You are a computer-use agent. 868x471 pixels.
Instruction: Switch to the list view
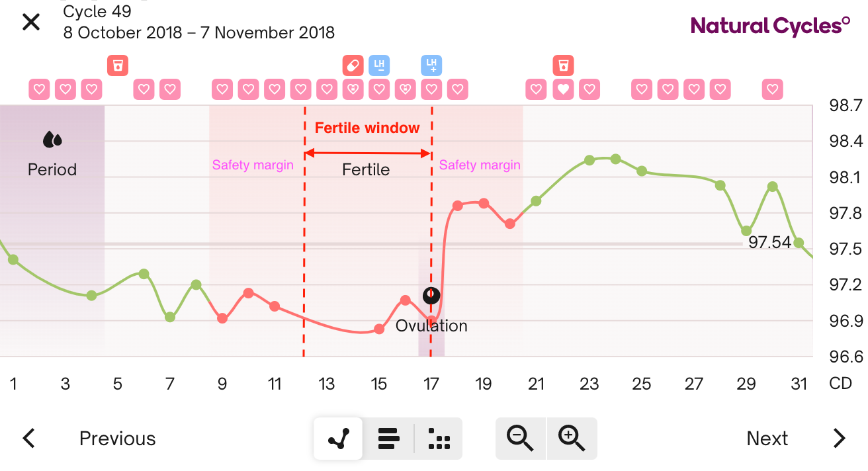388,438
